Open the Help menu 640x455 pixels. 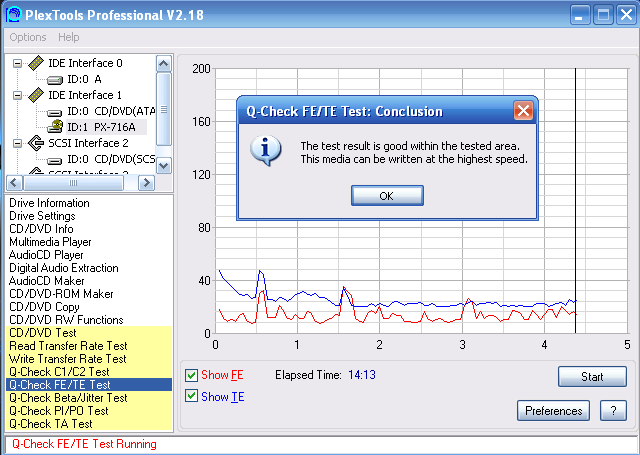pos(69,37)
